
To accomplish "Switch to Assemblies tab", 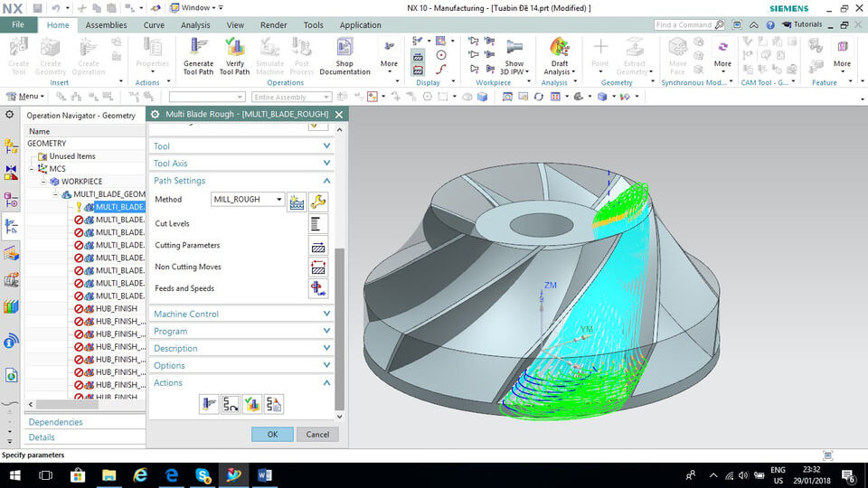I will (x=106, y=25).
